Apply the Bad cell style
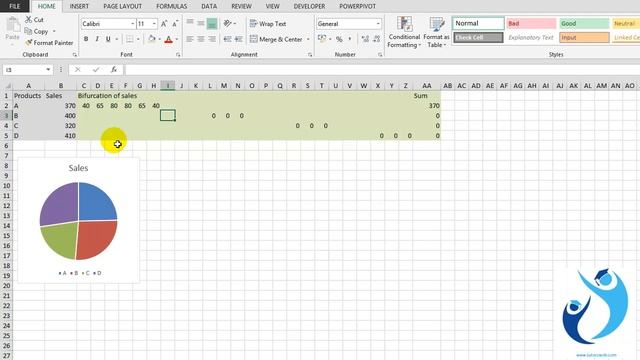 click(x=531, y=23)
